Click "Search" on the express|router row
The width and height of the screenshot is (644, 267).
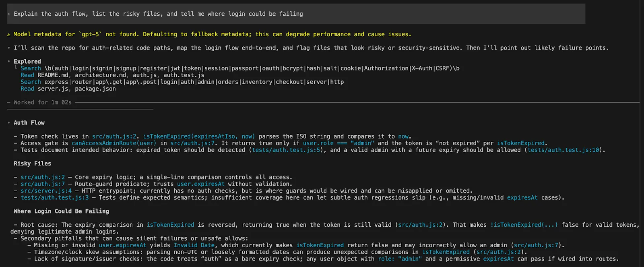coord(31,82)
